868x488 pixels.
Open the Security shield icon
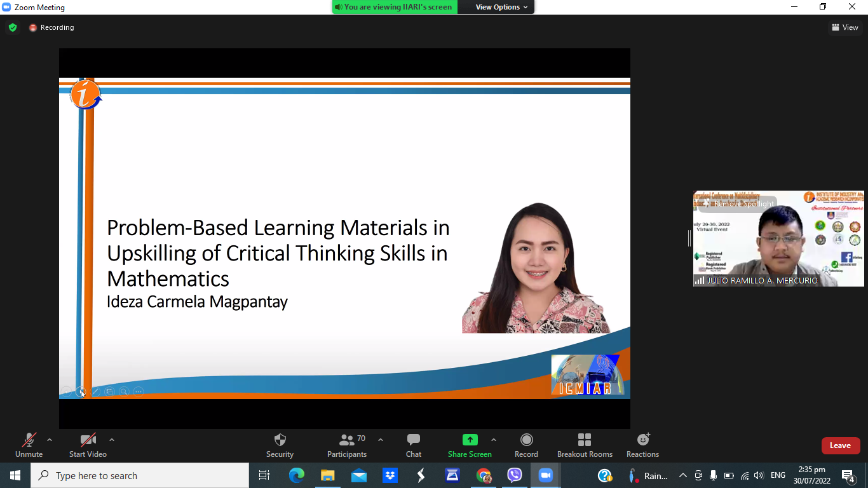[280, 440]
